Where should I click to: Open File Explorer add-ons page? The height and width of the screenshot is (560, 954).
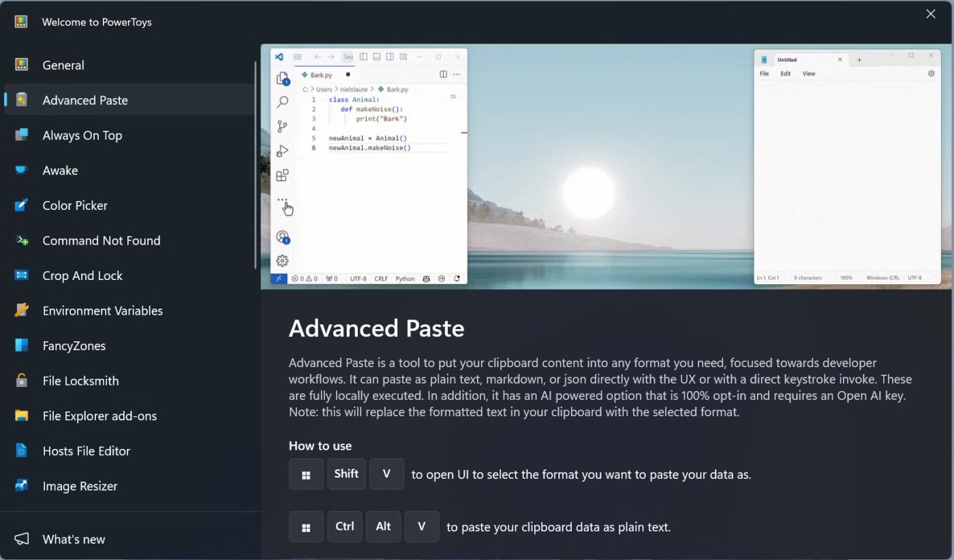[x=99, y=416]
